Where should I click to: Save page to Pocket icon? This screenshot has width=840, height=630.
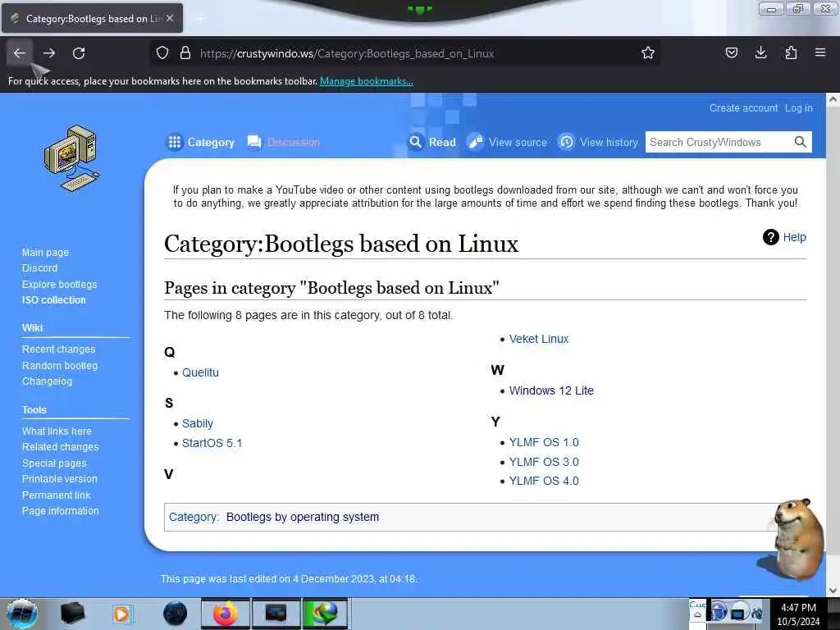731,52
